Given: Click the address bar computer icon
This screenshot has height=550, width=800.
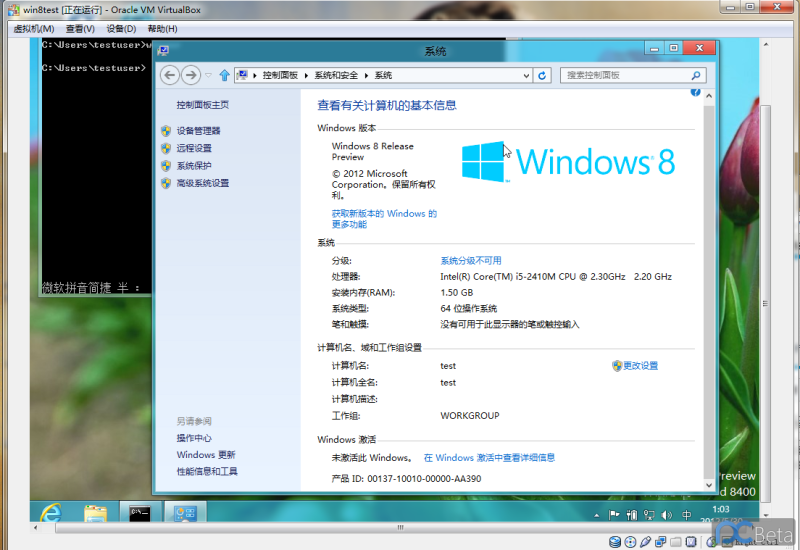Looking at the screenshot, I should (x=242, y=76).
